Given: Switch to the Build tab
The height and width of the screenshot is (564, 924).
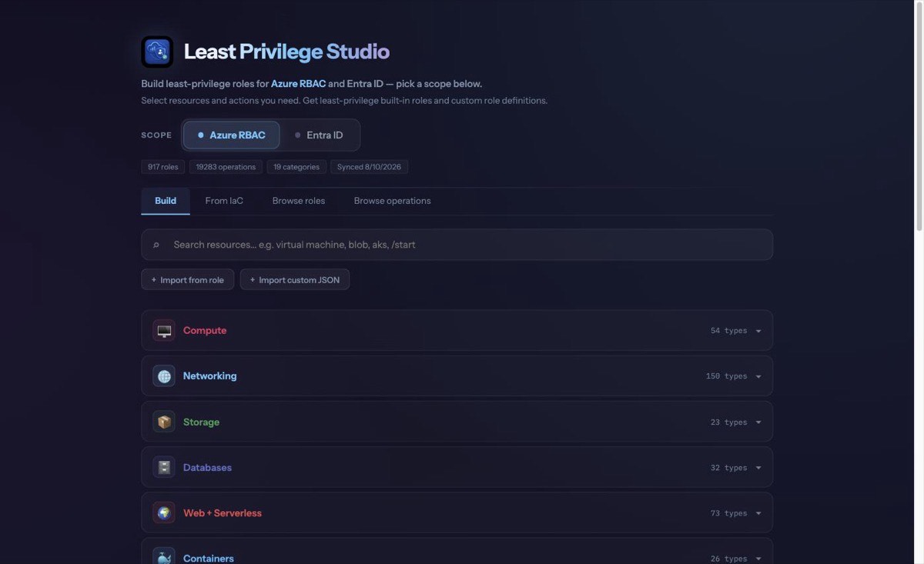Looking at the screenshot, I should [x=166, y=201].
